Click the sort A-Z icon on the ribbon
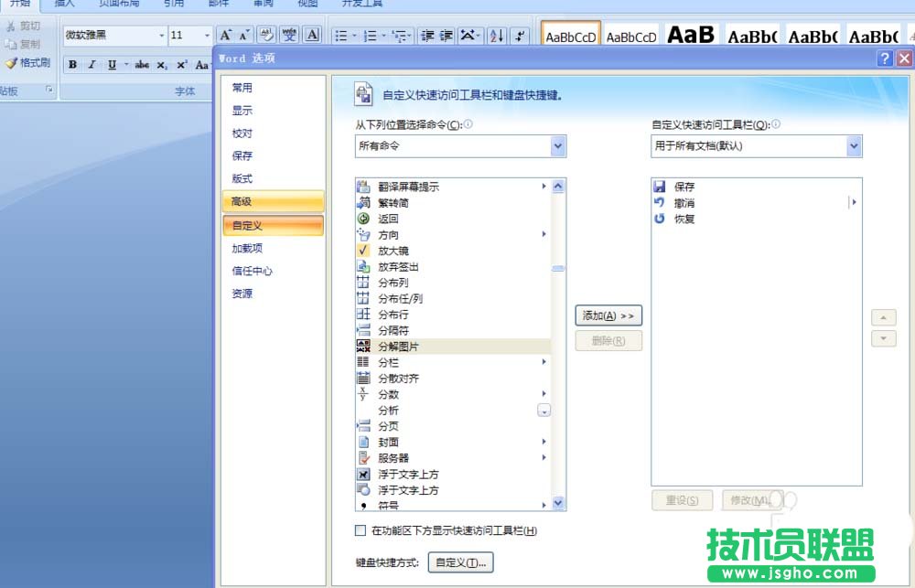This screenshot has width=915, height=588. click(x=497, y=37)
